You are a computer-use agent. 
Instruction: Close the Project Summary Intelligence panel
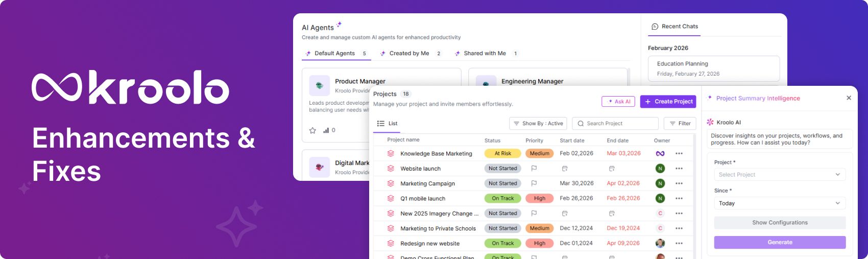849,98
